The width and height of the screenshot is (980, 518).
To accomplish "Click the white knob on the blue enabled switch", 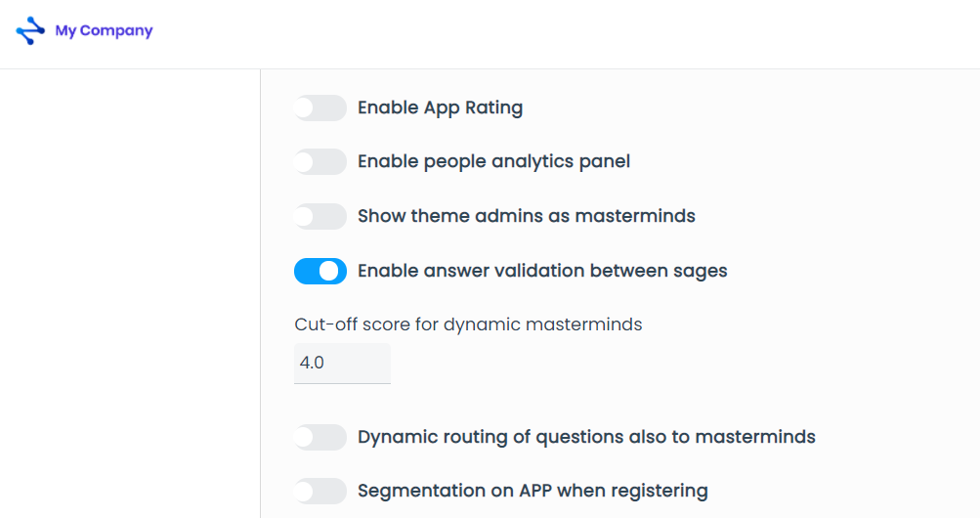I will [x=329, y=271].
